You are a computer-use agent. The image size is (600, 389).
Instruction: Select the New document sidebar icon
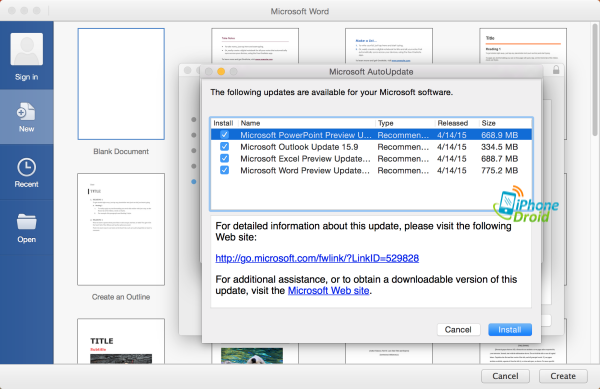[26, 112]
